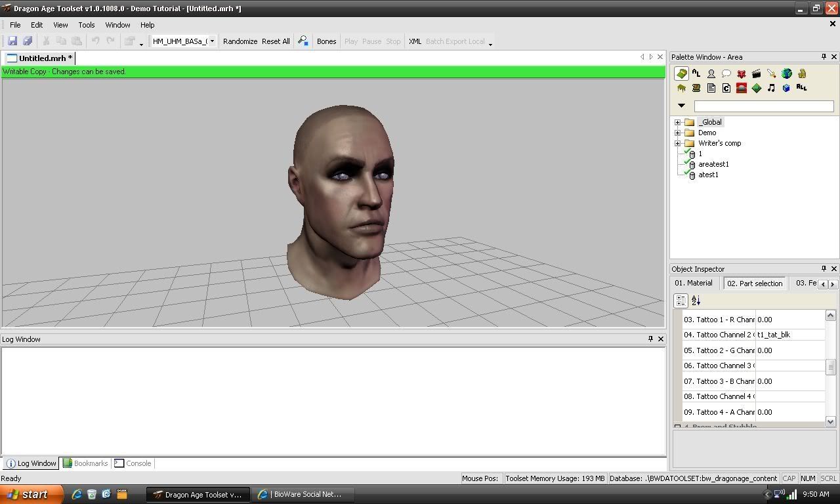The height and width of the screenshot is (504, 840).
Task: Toggle alphabetical sort in Object Inspector
Action: click(x=696, y=301)
